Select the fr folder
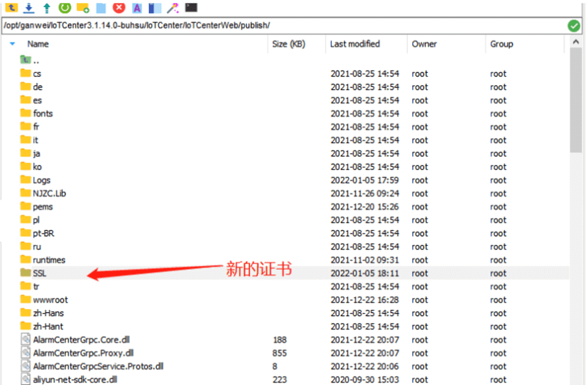The width and height of the screenshot is (588, 385). coord(36,127)
